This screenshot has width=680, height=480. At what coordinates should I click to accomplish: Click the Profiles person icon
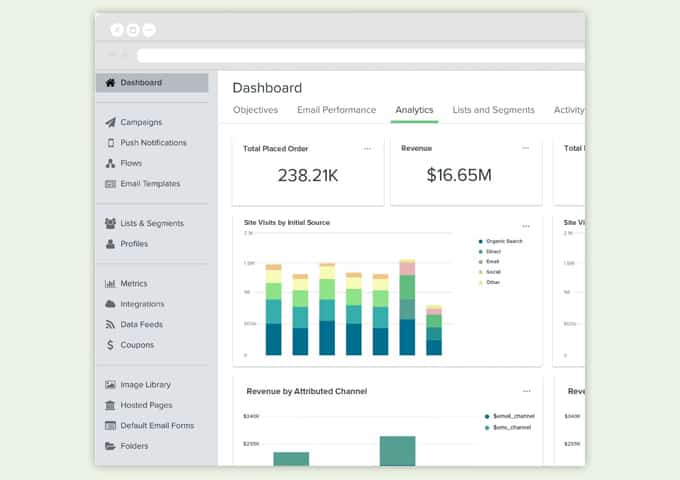(110, 244)
